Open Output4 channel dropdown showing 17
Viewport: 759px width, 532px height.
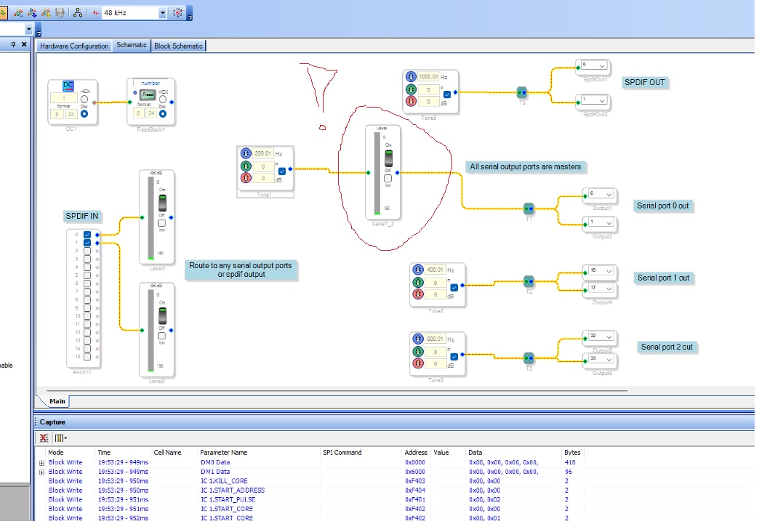coord(609,289)
